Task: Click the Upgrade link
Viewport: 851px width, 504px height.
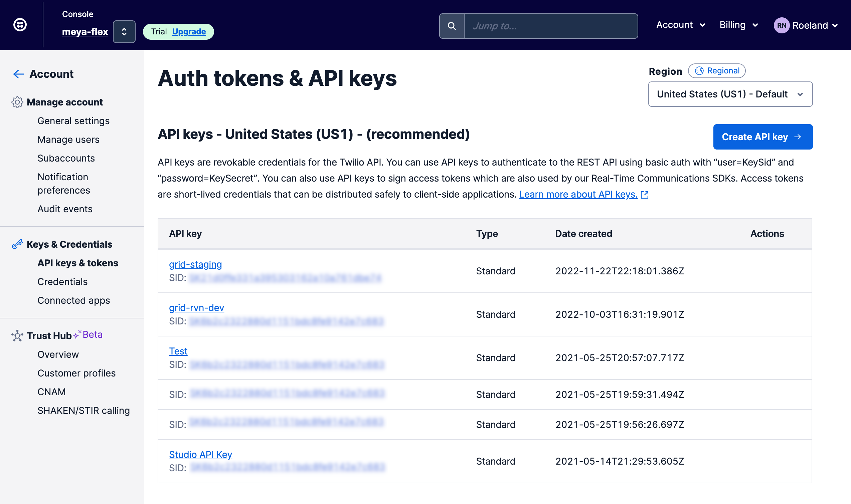Action: coord(189,32)
